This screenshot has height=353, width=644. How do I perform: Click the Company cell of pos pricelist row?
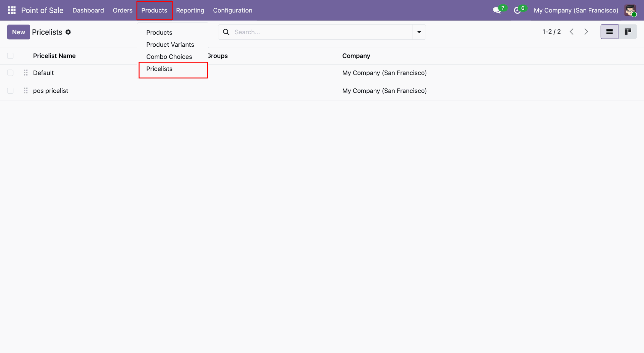coord(384,91)
